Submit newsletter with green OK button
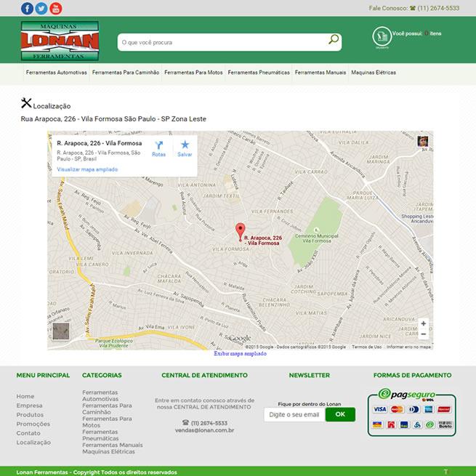Screen dimensions: 476x476 point(340,414)
